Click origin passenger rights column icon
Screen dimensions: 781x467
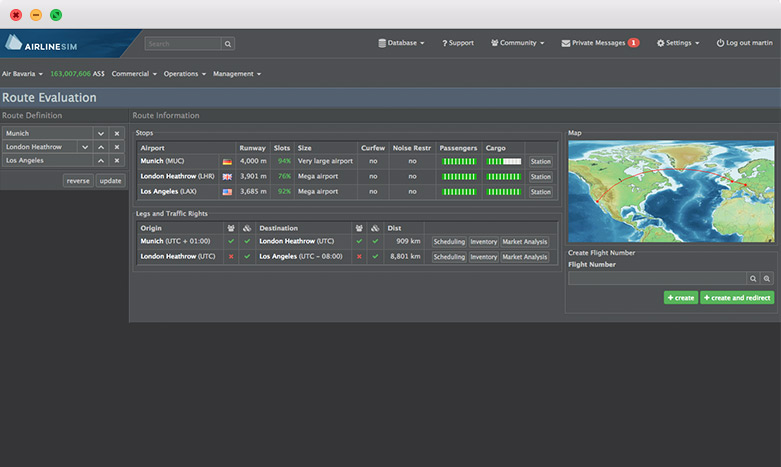coord(231,228)
